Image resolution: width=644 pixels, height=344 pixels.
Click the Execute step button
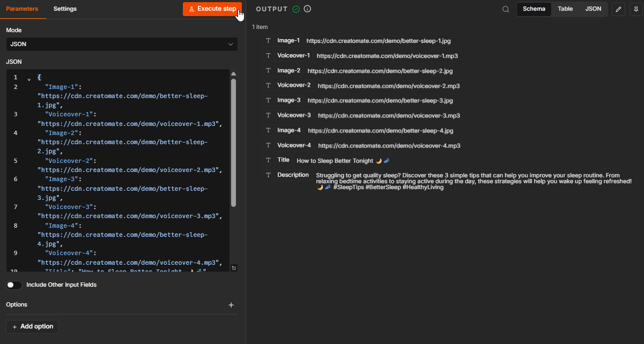212,9
